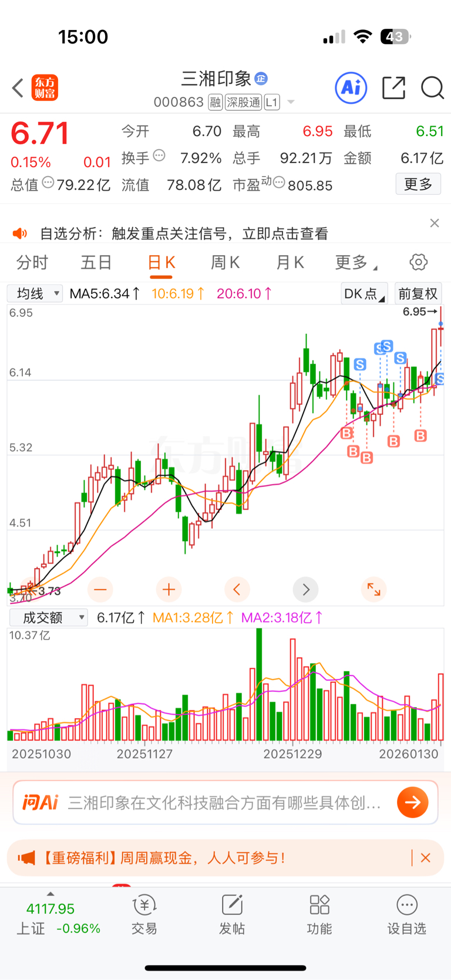
Task: Tap the MA5:6.34 value
Action: 105,293
